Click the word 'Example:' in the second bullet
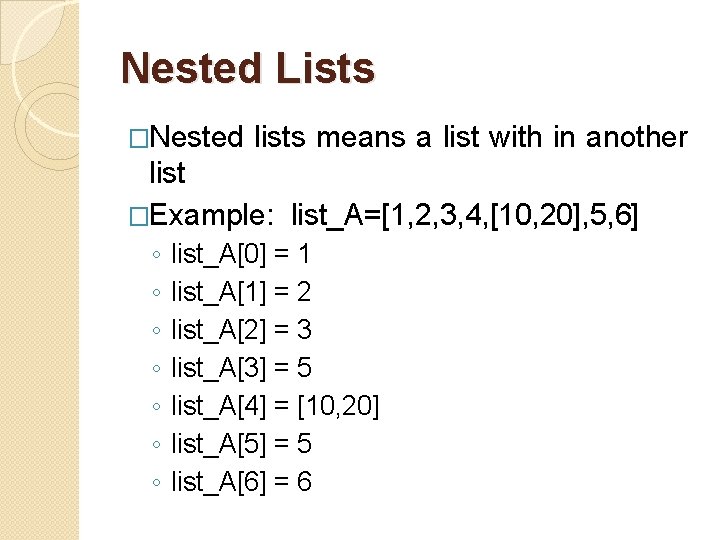720x540 pixels. (x=207, y=216)
